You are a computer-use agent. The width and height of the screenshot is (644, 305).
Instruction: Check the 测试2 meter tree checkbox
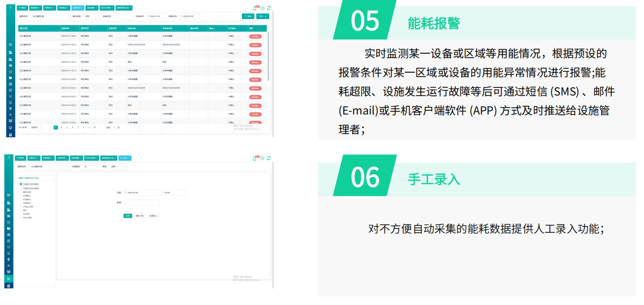tap(21, 200)
